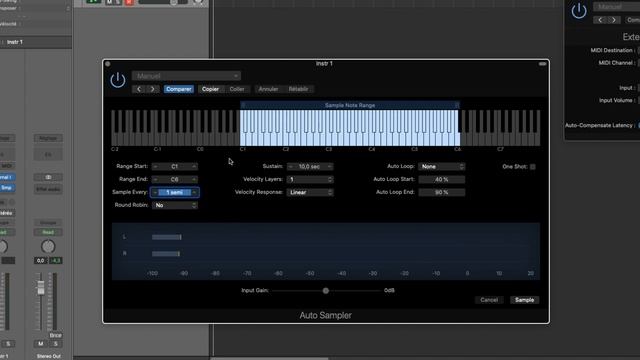Click previous preset arrow in External Instrument window
This screenshot has height=360, width=640.
point(600,20)
